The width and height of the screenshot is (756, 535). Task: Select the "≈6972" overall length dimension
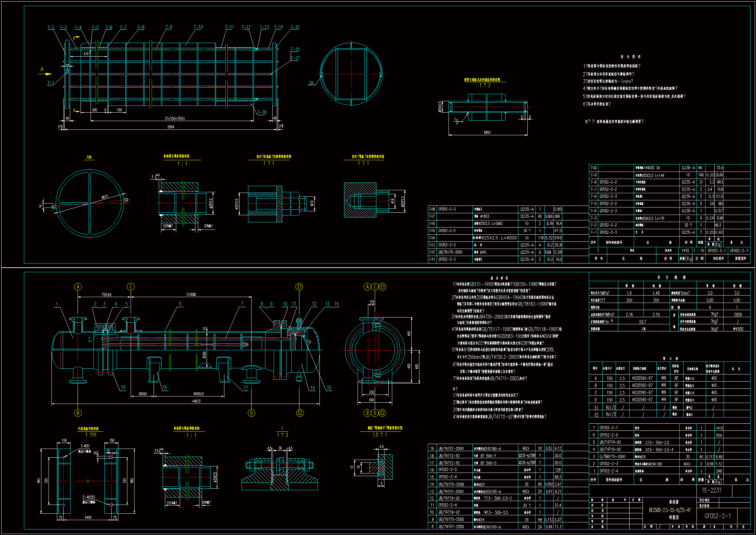[x=196, y=401]
